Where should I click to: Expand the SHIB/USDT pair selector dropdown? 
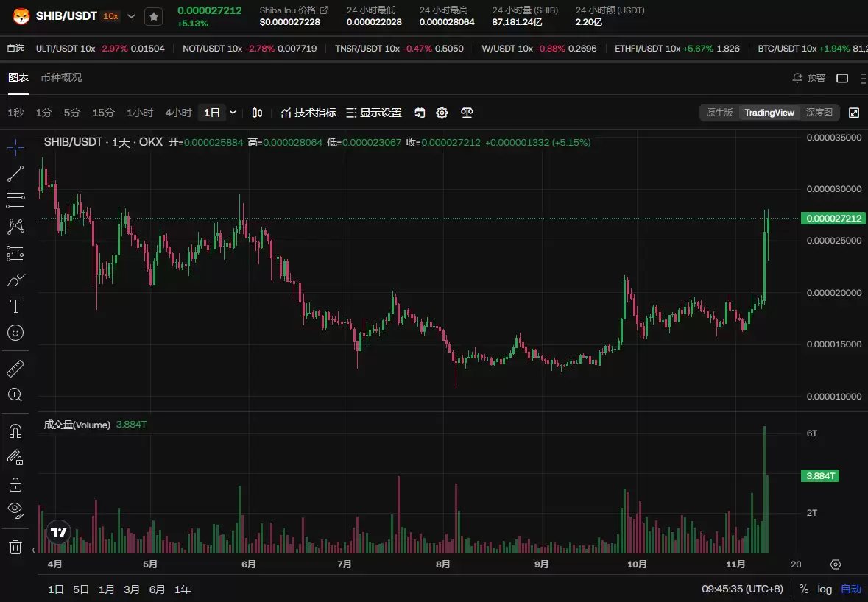(131, 16)
